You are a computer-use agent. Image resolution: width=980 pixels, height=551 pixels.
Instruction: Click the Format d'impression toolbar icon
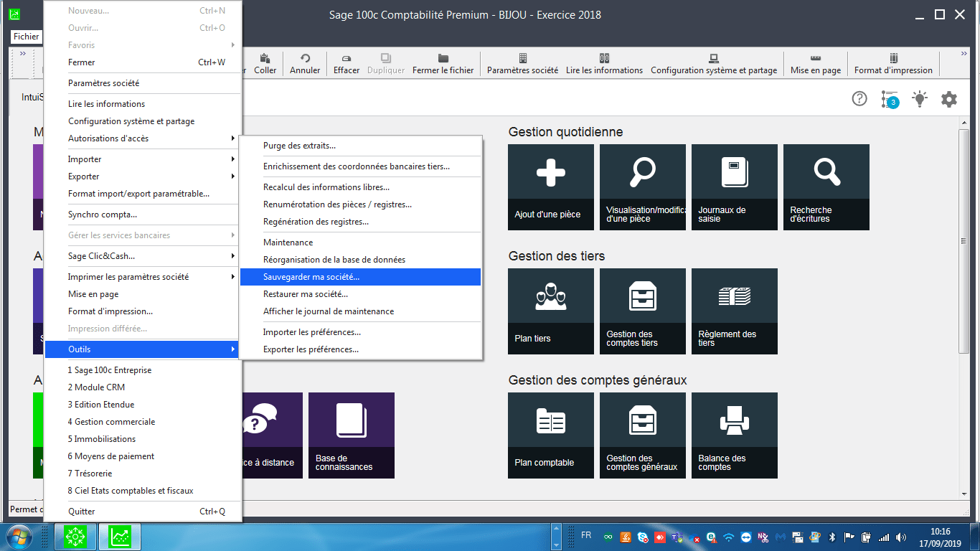point(893,63)
